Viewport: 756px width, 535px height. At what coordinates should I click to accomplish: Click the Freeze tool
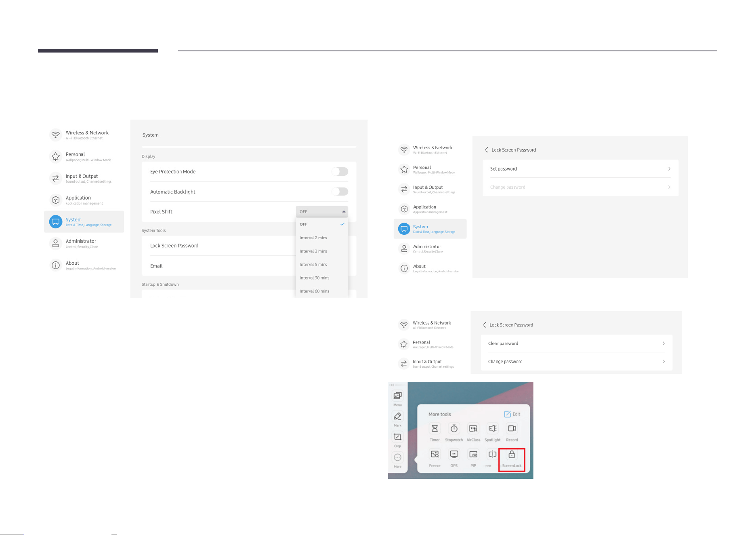(435, 458)
